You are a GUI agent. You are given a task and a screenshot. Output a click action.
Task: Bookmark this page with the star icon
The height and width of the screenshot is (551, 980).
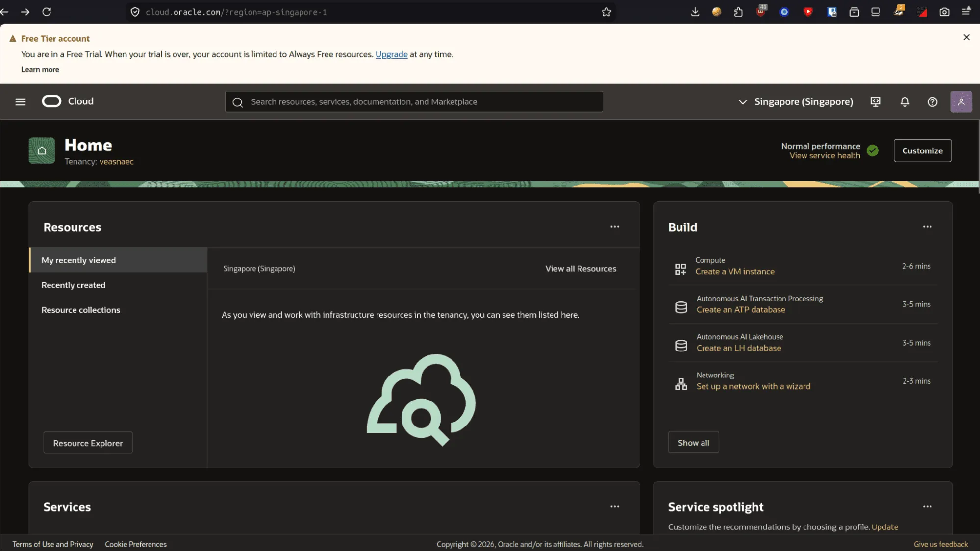[606, 12]
